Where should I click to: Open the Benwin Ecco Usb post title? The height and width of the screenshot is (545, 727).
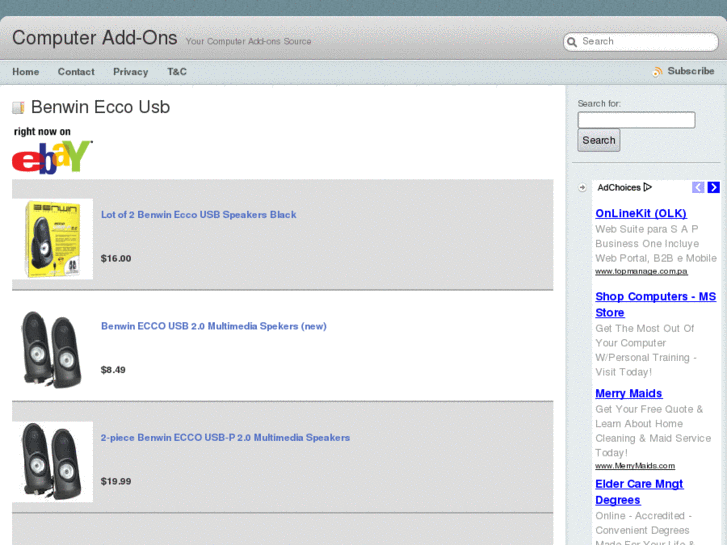(x=100, y=107)
